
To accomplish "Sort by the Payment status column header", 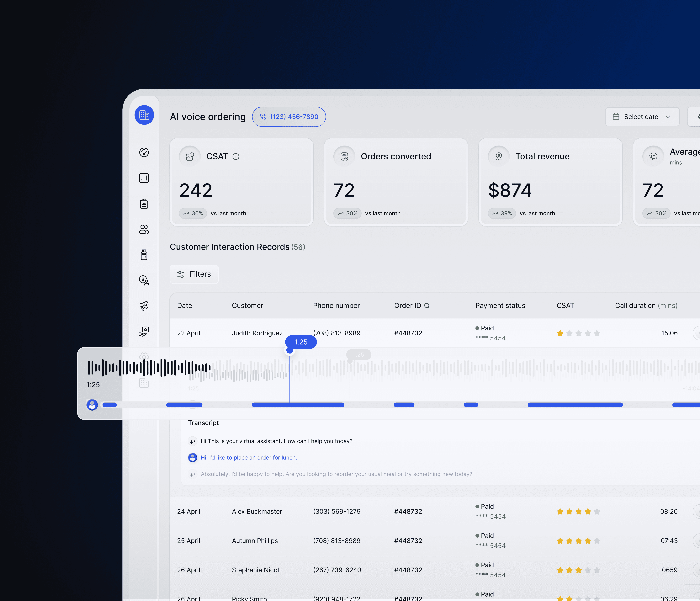I will 500,306.
